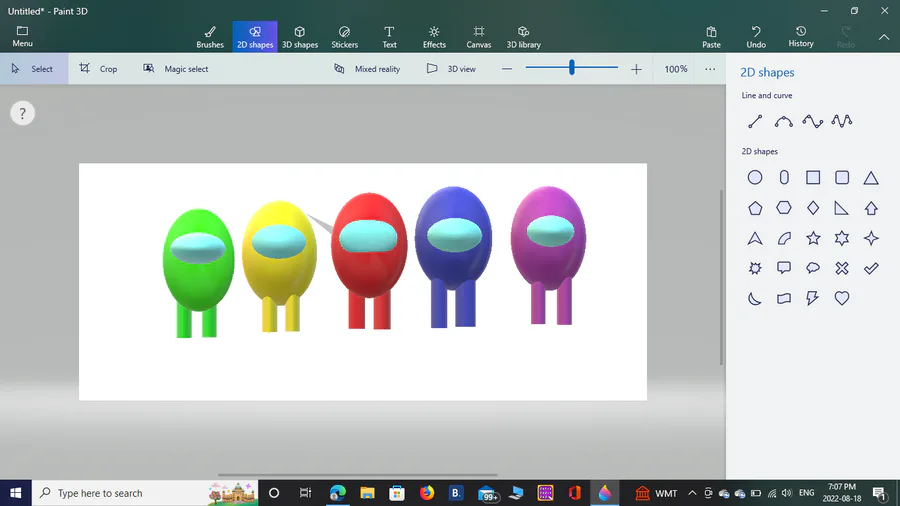Choose the Lightning bolt shape
This screenshot has width=900, height=506.
point(812,298)
